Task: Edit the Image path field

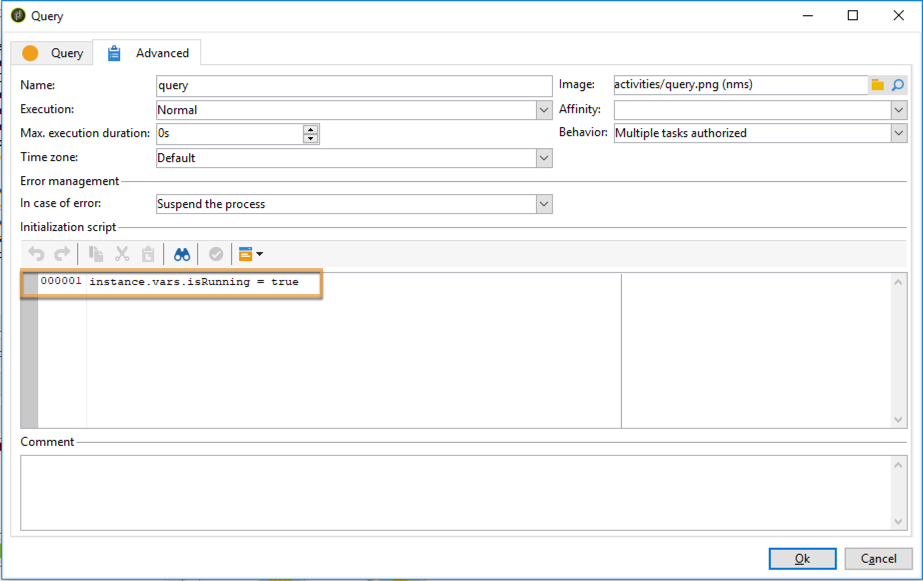Action: tap(741, 85)
